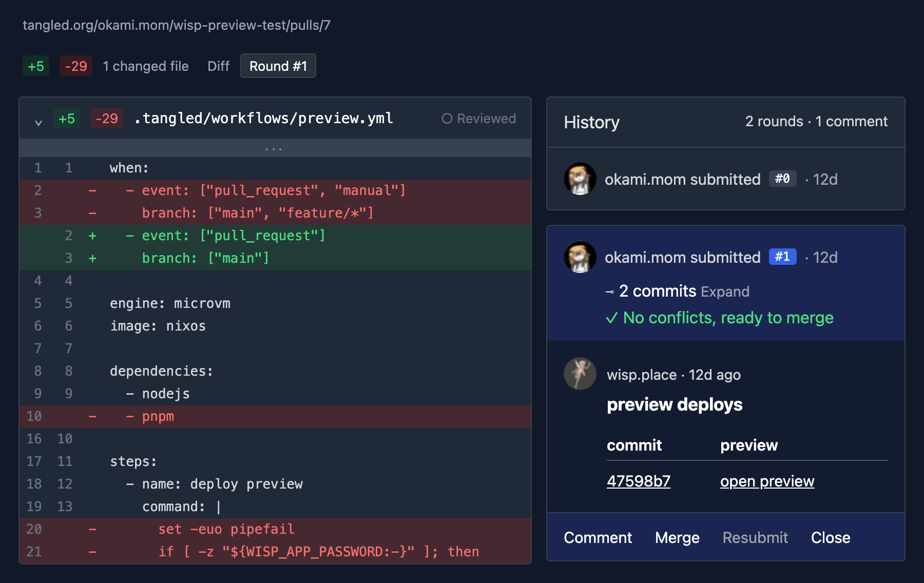
Task: Click the '1 changed file' text
Action: point(146,66)
